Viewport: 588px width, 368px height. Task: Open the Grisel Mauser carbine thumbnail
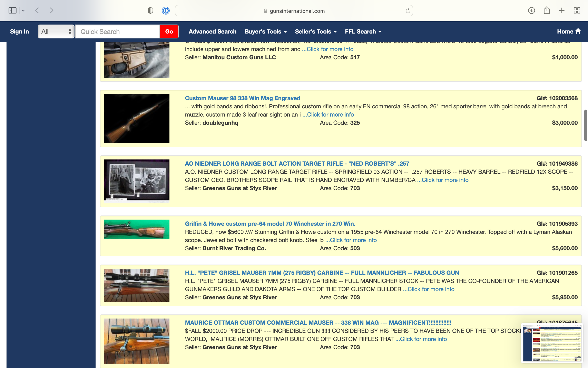(x=137, y=285)
